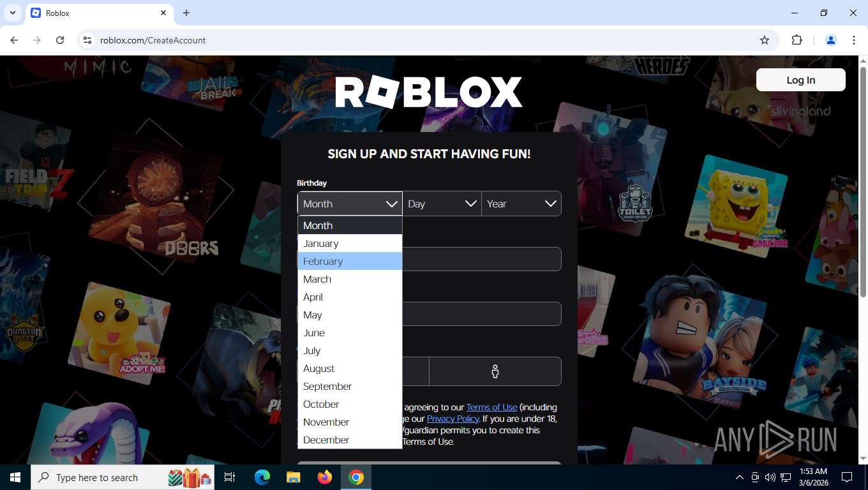Image resolution: width=868 pixels, height=490 pixels.
Task: Reload the Roblox page
Action: click(60, 40)
